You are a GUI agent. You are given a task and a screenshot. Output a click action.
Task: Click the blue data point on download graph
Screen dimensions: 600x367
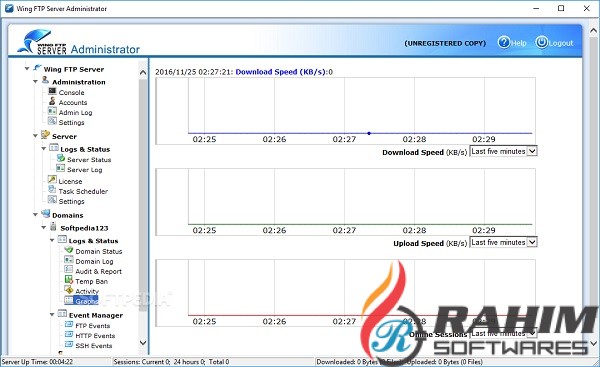point(369,133)
